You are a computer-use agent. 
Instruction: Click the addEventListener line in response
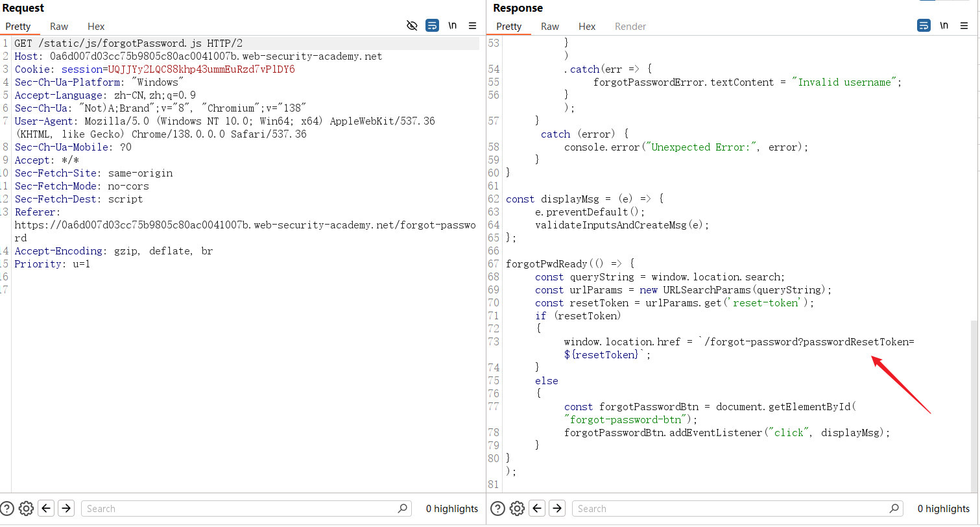tap(726, 433)
